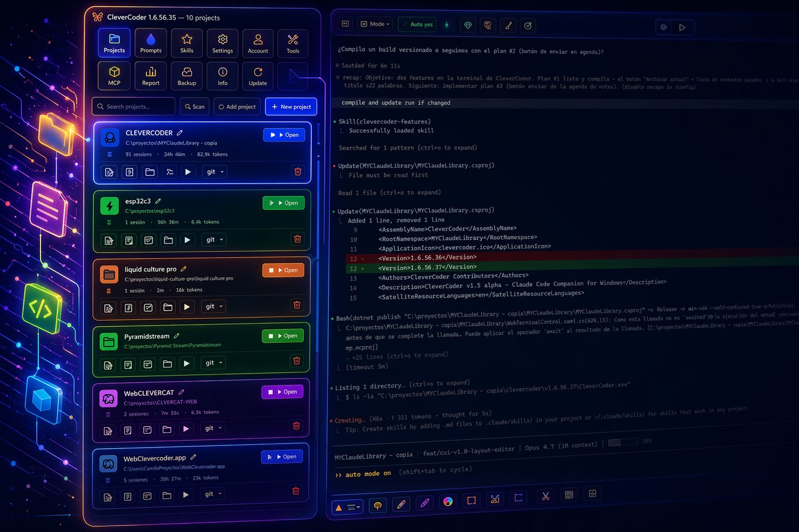Run liquid culture pro with play icon
The image size is (799, 532).
(x=187, y=307)
